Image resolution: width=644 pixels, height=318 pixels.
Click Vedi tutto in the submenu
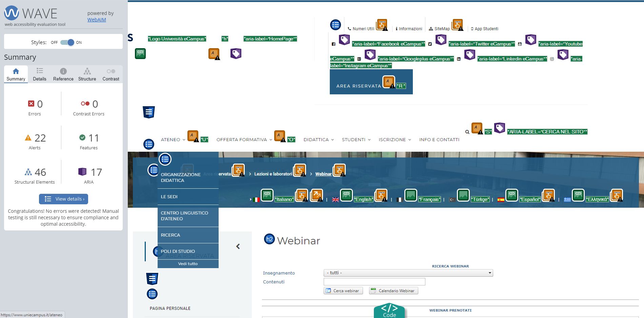point(188,264)
